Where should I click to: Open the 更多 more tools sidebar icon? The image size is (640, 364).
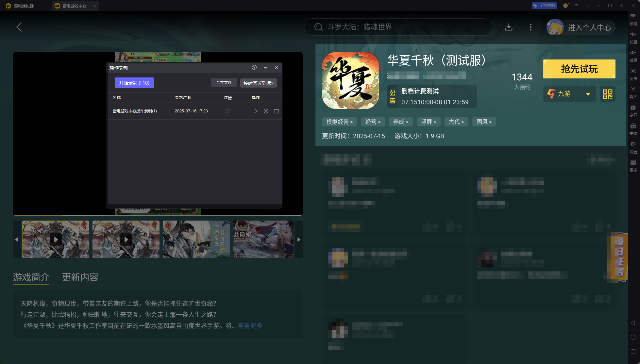tap(633, 166)
